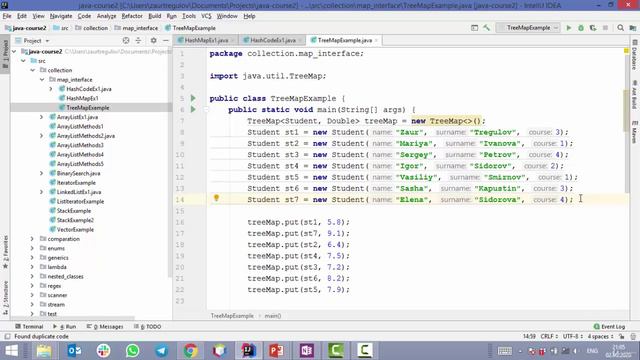Viewport: 640px width, 360px height.
Task: Click the Stop button in toolbar
Action: tap(605, 28)
